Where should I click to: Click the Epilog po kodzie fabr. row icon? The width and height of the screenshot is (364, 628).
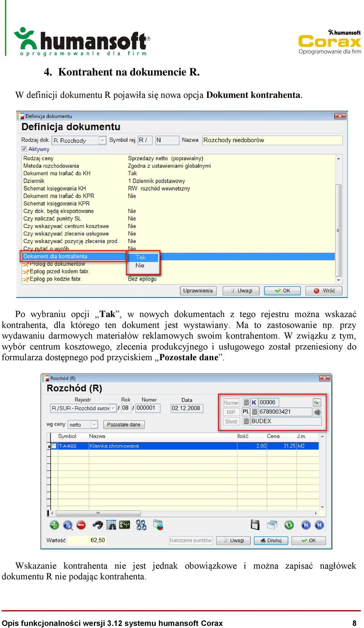tap(25, 279)
